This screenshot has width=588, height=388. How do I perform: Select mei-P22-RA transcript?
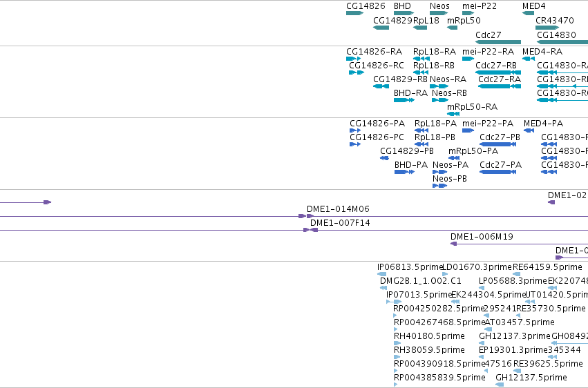[x=468, y=59]
